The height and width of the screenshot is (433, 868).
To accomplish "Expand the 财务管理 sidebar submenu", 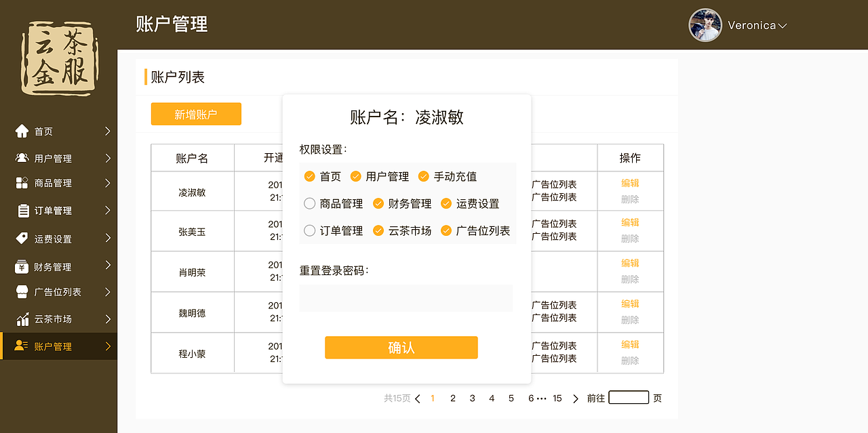I will (x=108, y=265).
